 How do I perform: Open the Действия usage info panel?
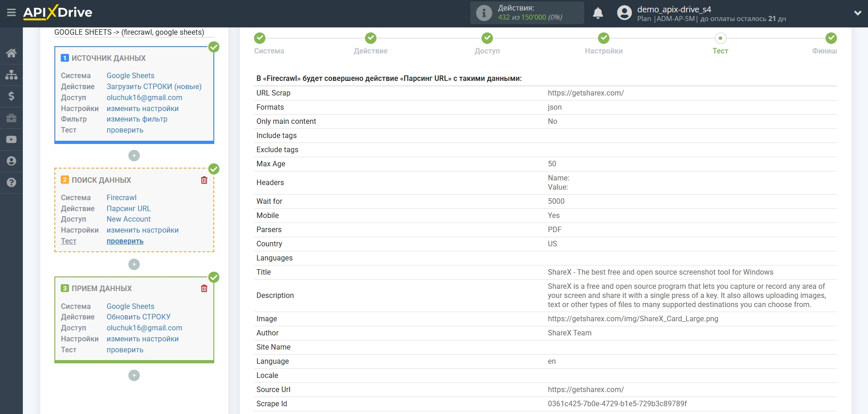coord(527,13)
